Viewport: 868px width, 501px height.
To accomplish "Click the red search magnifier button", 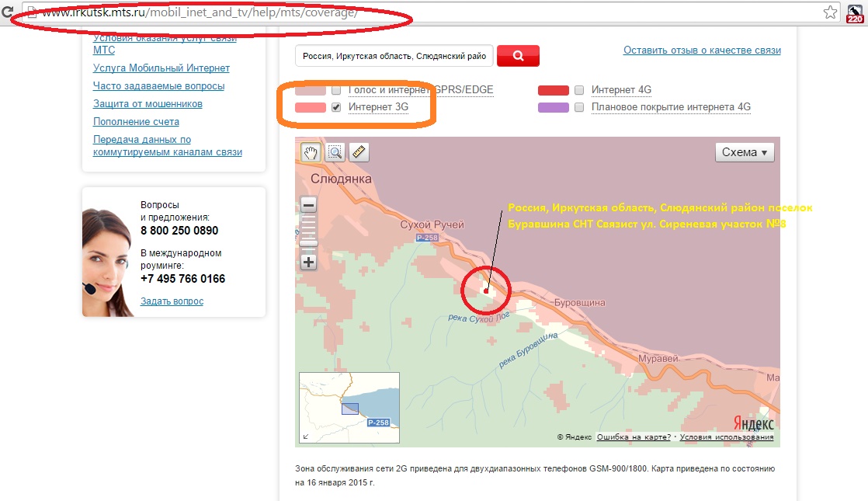I will 518,56.
